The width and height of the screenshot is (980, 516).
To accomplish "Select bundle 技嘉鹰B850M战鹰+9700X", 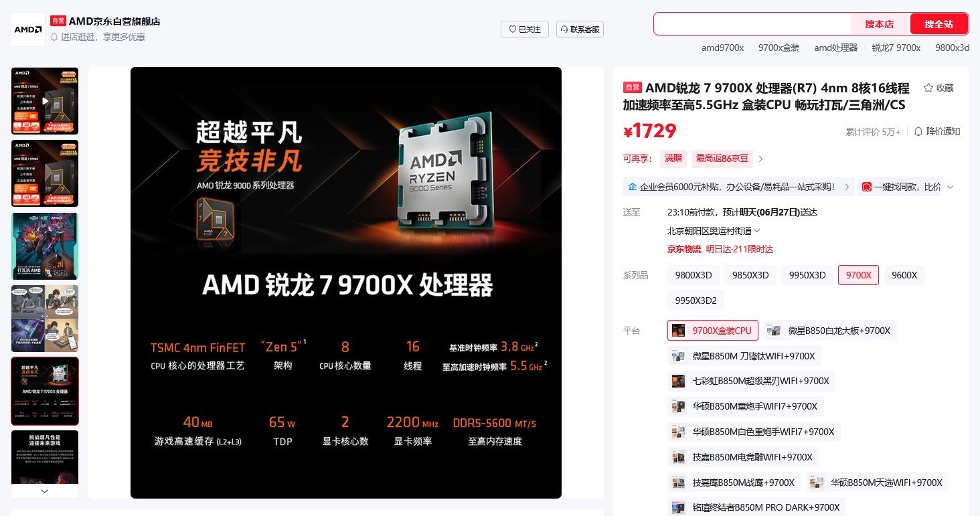I will pyautogui.click(x=734, y=483).
